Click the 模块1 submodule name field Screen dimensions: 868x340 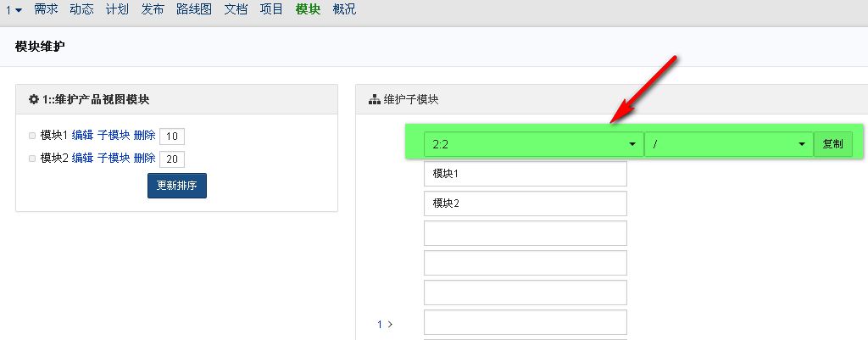coord(525,174)
